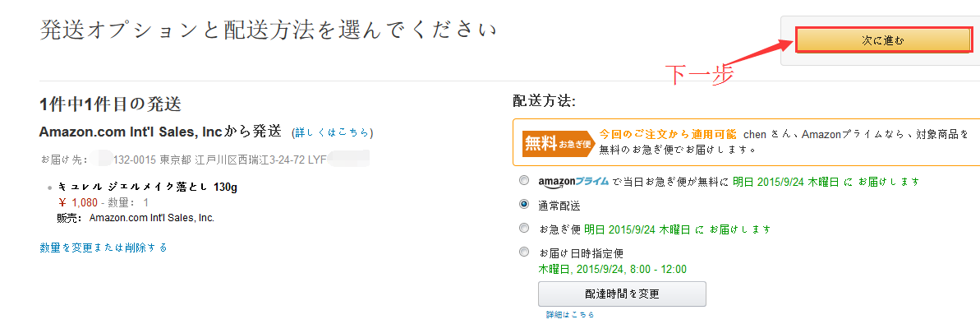The width and height of the screenshot is (980, 324).
Task: Click the 次に進む button
Action: [x=882, y=40]
